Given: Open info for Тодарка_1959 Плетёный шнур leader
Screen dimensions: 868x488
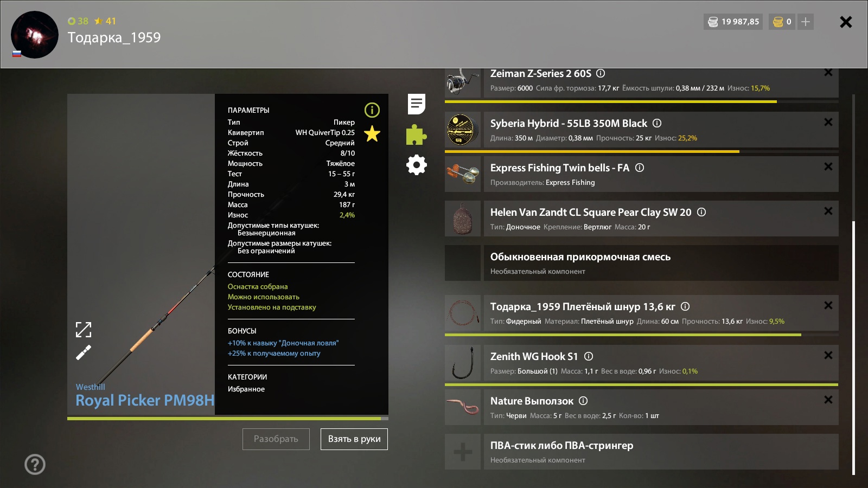Looking at the screenshot, I should (x=685, y=306).
